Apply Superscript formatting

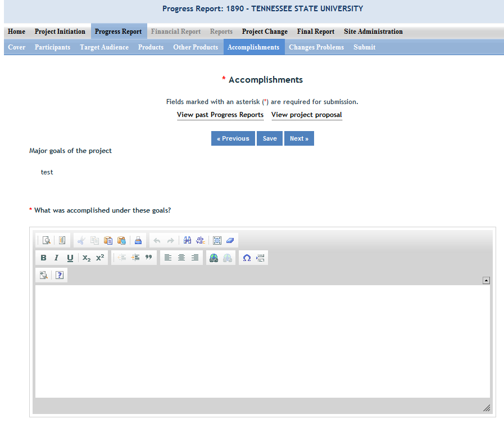pyautogui.click(x=100, y=258)
